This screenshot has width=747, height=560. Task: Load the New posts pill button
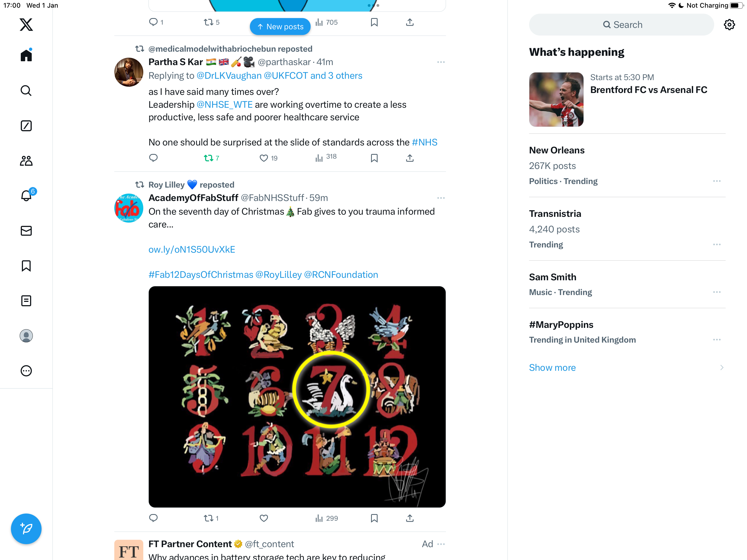pyautogui.click(x=280, y=27)
